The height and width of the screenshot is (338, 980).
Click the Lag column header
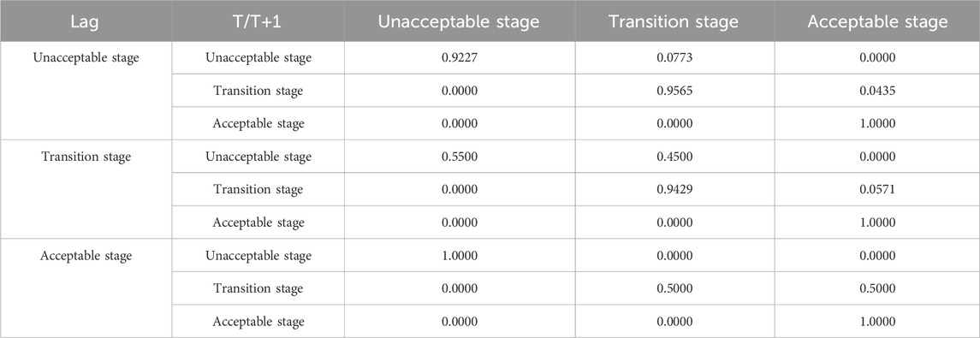[x=86, y=22]
